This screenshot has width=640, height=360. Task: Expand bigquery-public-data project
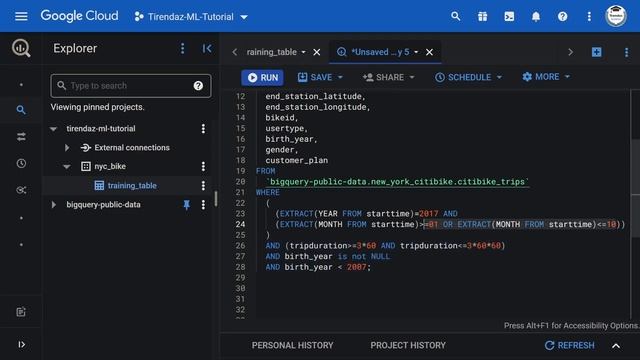pyautogui.click(x=53, y=204)
